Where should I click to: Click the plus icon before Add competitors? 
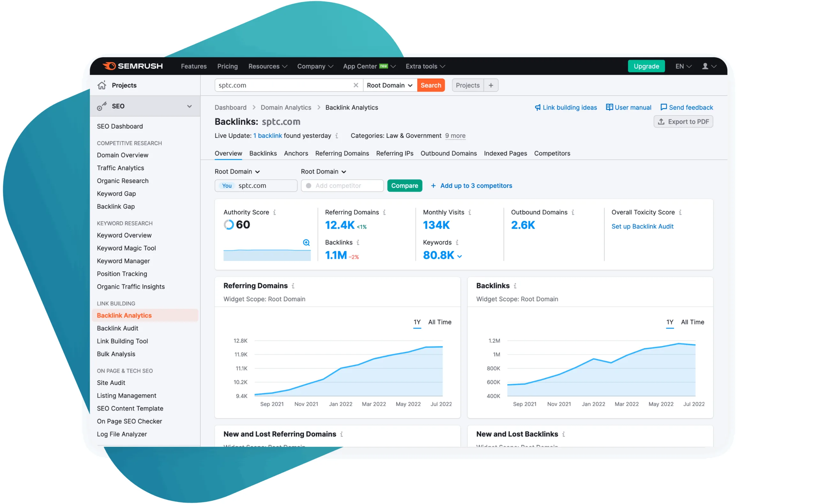(433, 186)
